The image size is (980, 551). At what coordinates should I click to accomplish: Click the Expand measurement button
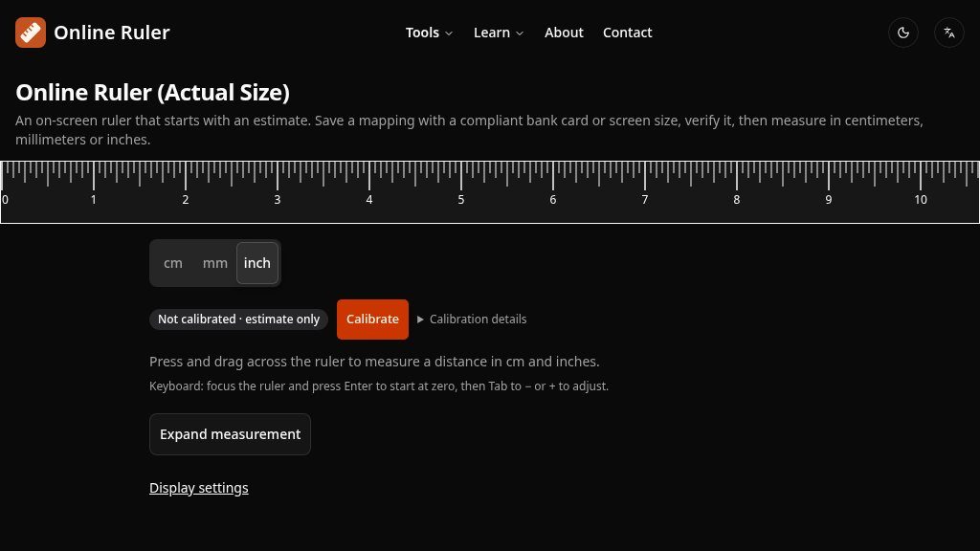[x=230, y=434]
